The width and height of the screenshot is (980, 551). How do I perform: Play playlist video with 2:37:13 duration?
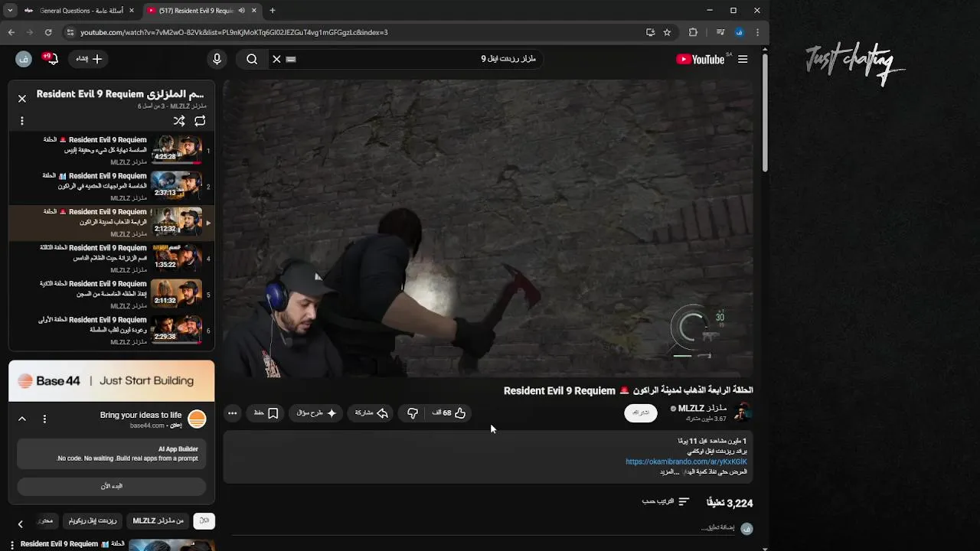pos(111,186)
